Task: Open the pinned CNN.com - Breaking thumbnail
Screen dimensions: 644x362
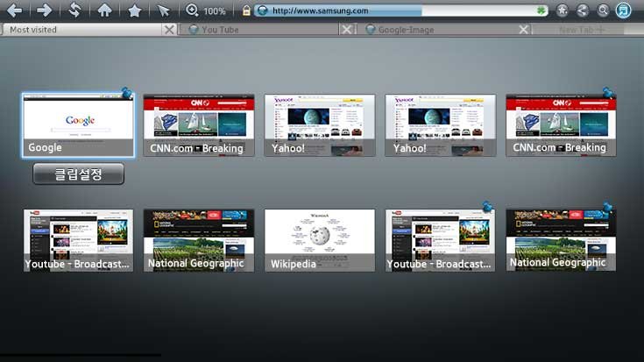Action: coord(561,125)
